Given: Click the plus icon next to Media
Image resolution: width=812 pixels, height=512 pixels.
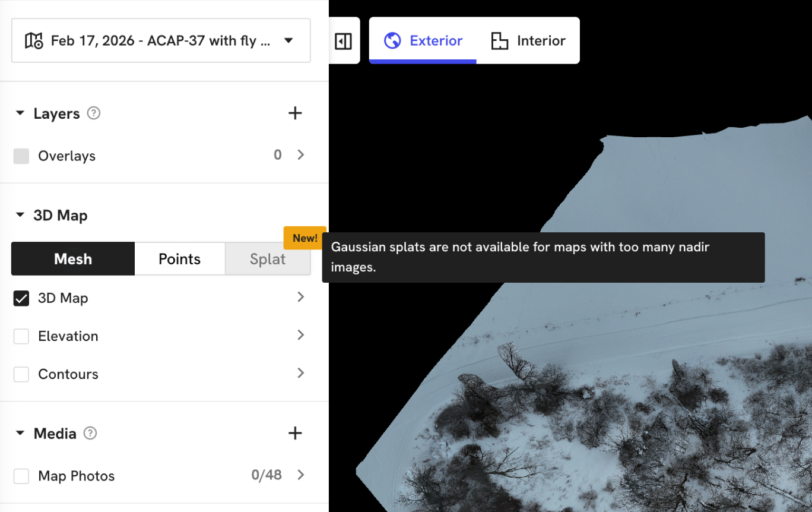Looking at the screenshot, I should point(295,434).
